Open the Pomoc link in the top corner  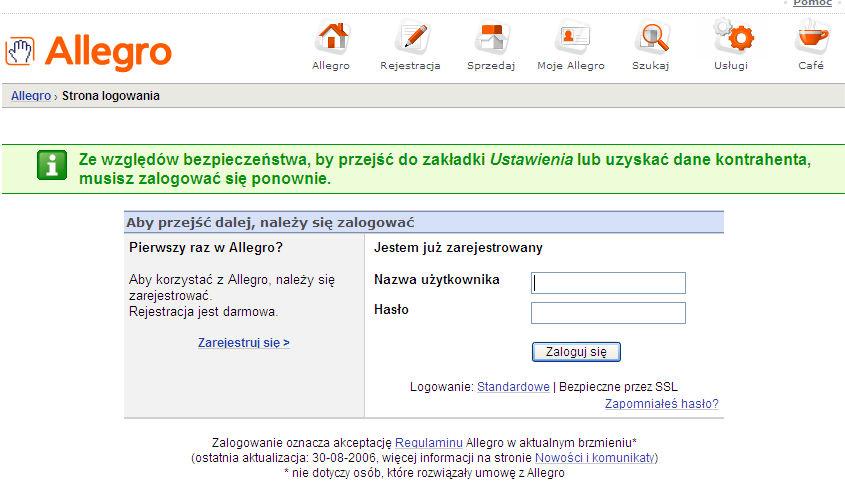click(x=812, y=3)
